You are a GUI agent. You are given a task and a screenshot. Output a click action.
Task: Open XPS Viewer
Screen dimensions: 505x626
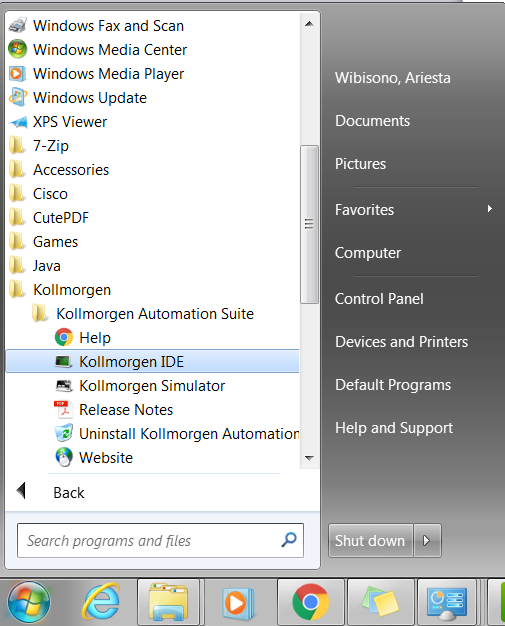point(152,122)
